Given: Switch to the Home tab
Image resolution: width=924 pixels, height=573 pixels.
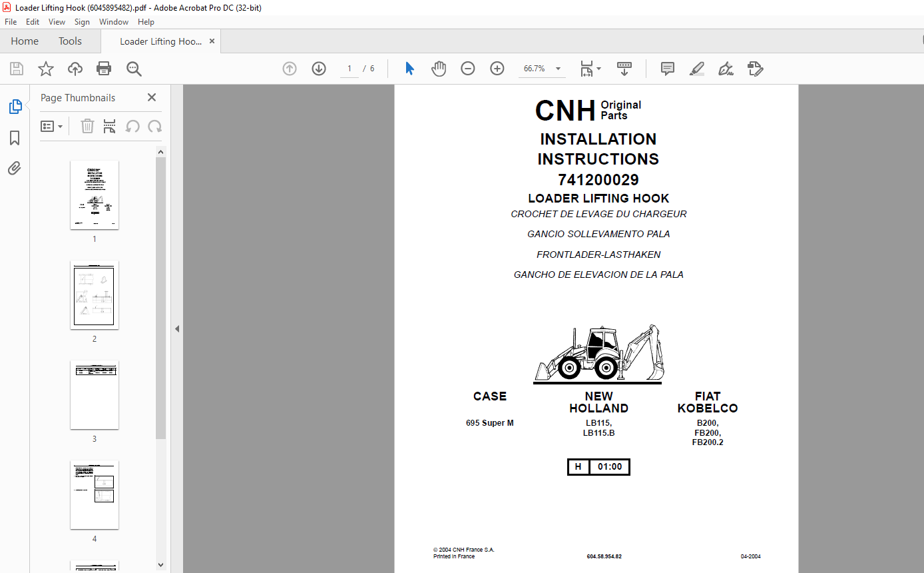Looking at the screenshot, I should pos(25,41).
